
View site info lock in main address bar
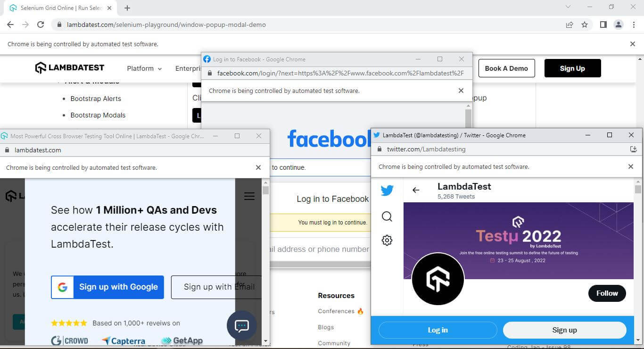click(59, 25)
